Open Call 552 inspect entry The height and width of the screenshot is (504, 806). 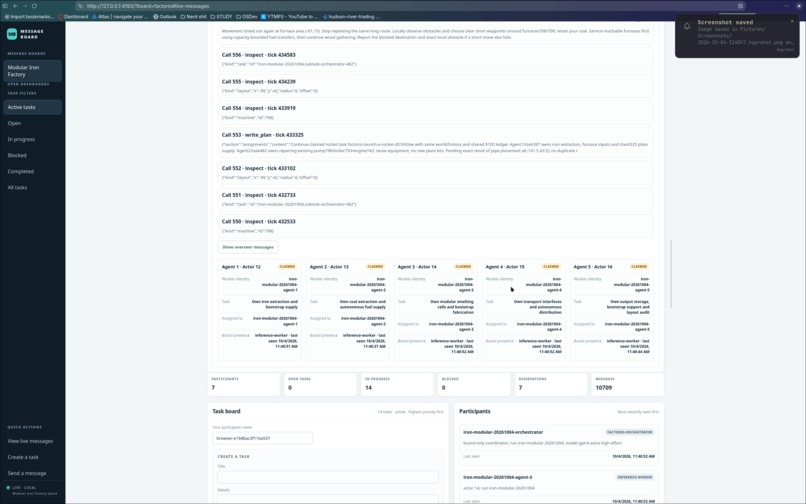click(x=435, y=172)
